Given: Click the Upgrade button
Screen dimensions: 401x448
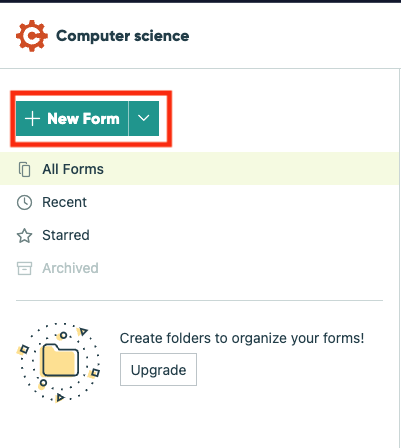Looking at the screenshot, I should click(x=158, y=370).
